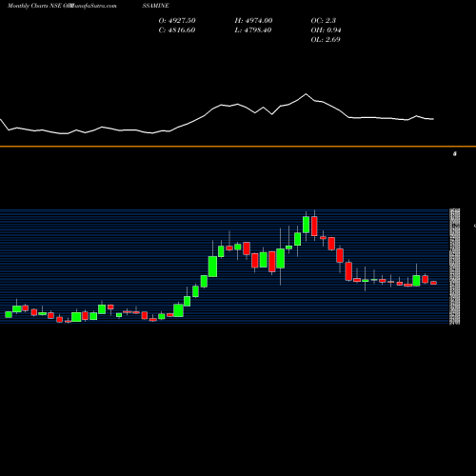Select the OL: 2.69 value
The width and height of the screenshot is (476, 476).
coord(326,40)
